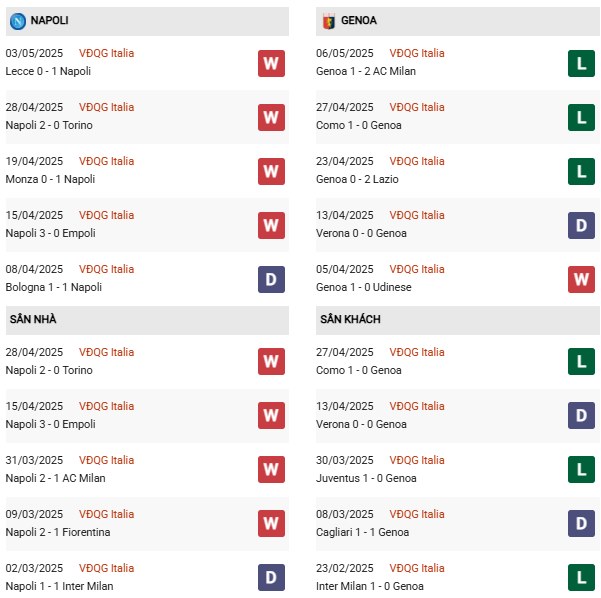Select the SÂN NHÀ section header
This screenshot has width=601, height=598.
(147, 320)
